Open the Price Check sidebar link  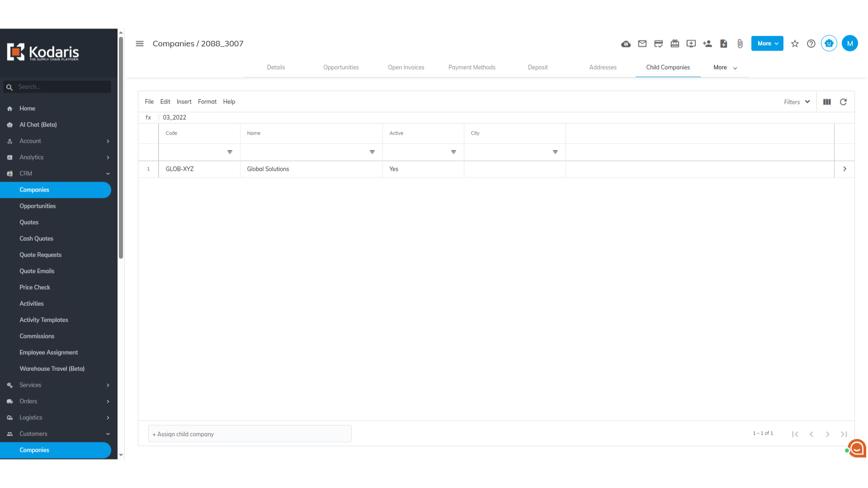click(x=35, y=287)
